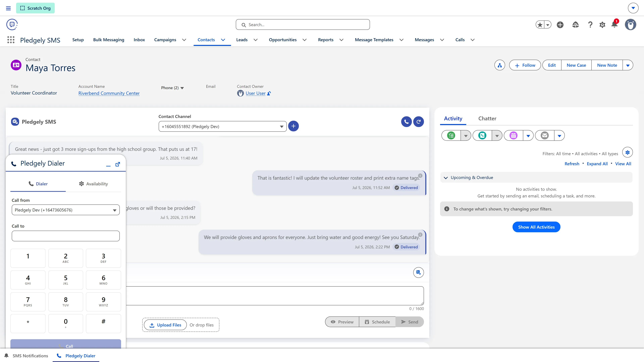Viewport: 644px width, 362px height.
Task: Click the phone call icon in Pledgely SMS panel
Action: [407, 122]
